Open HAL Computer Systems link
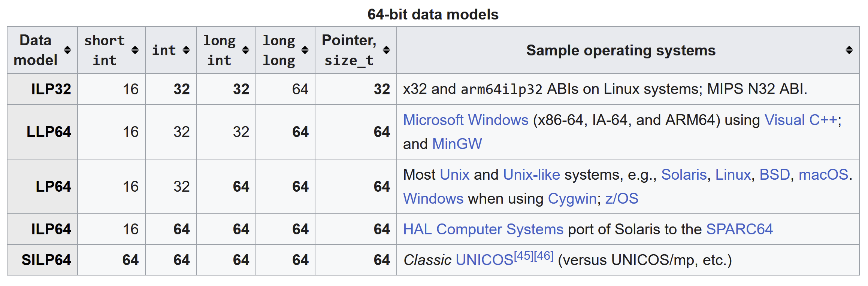This screenshot has height=286, width=868. coord(483,229)
